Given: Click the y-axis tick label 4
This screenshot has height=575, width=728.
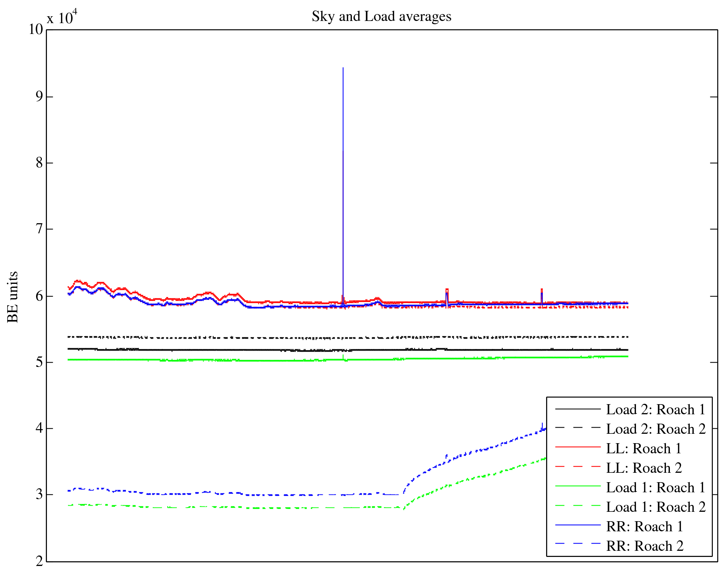Looking at the screenshot, I should (x=39, y=428).
